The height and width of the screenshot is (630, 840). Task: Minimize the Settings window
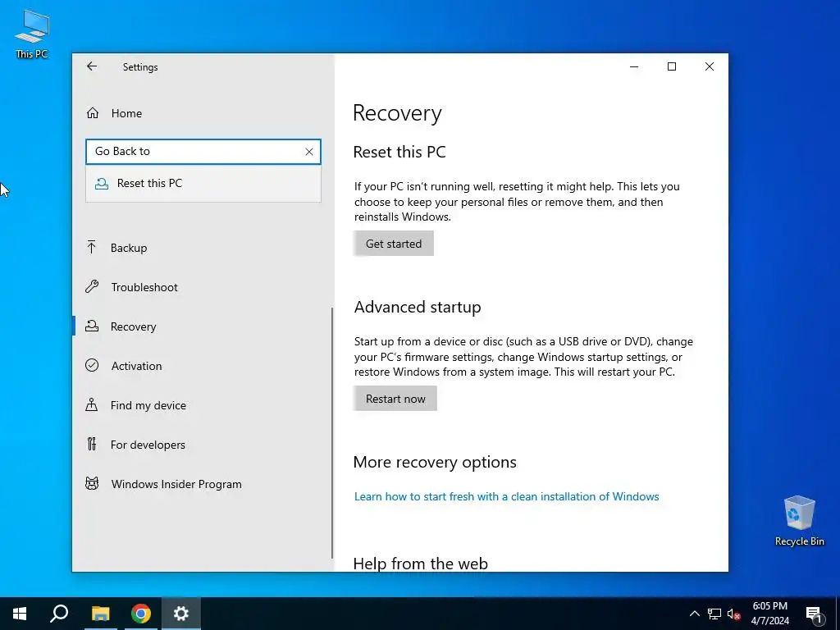click(634, 66)
